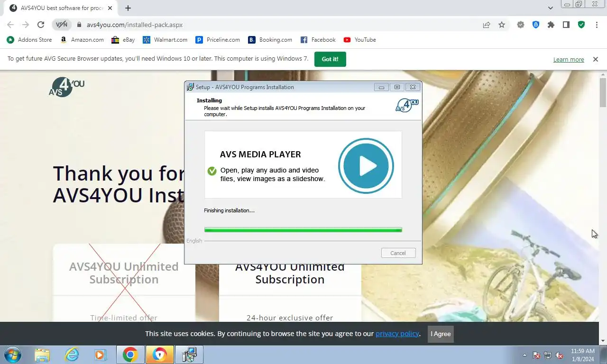Close the AVS4YOU browser tab

110,8
